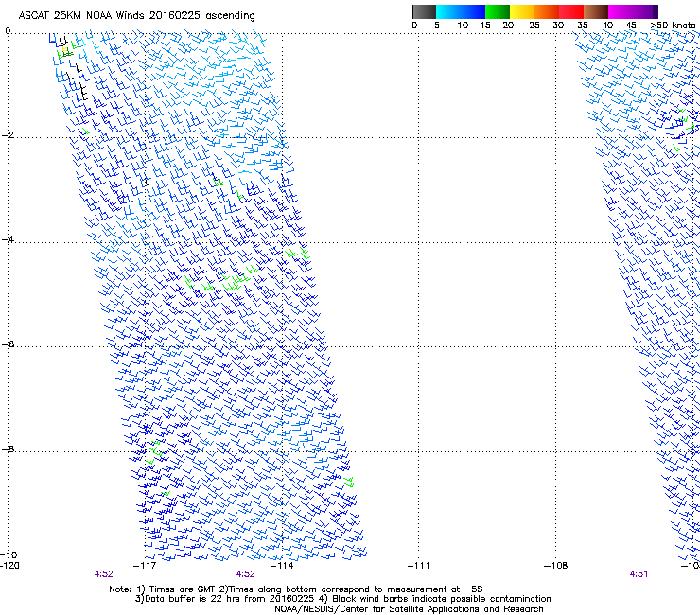Screen dimensions: 700x615
Task: Select the legend value "15" under the color bar
Action: (485, 26)
